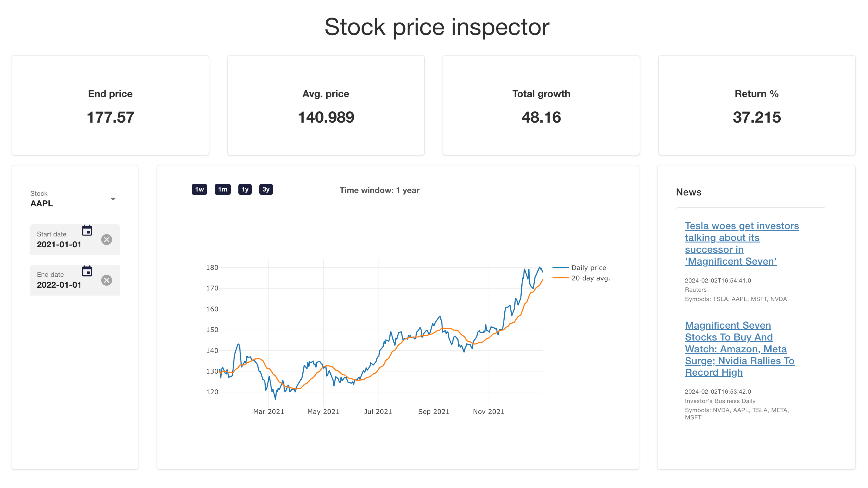Click the Return % card
868x488 pixels.
click(756, 105)
